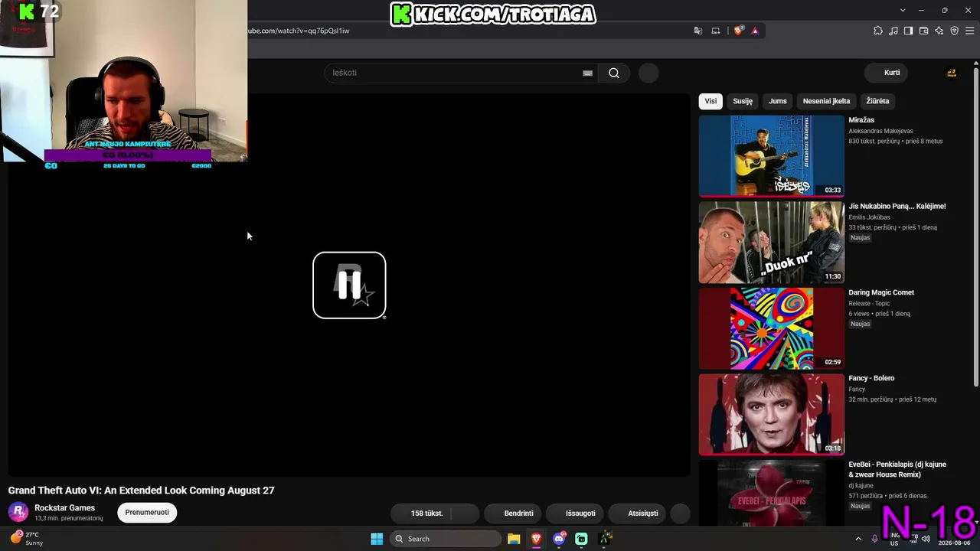980x551 pixels.
Task: Toggle the browser sidebar panel icon
Action: [x=908, y=31]
